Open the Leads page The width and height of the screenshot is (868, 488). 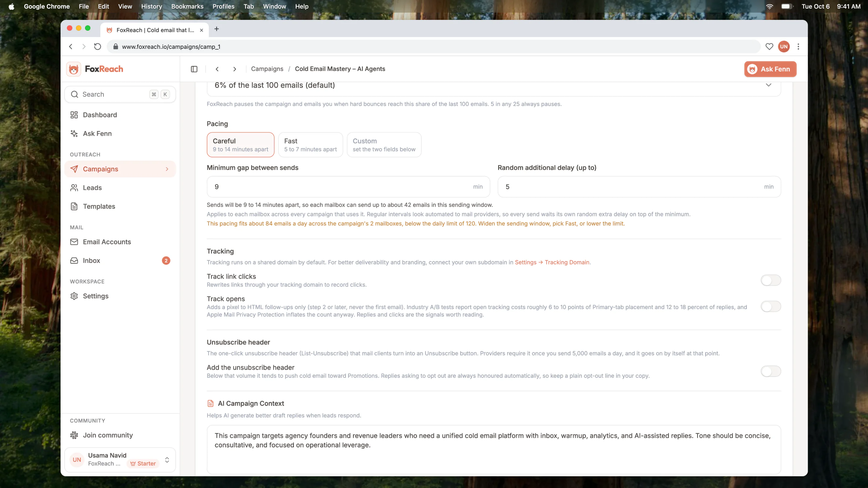coord(120,188)
